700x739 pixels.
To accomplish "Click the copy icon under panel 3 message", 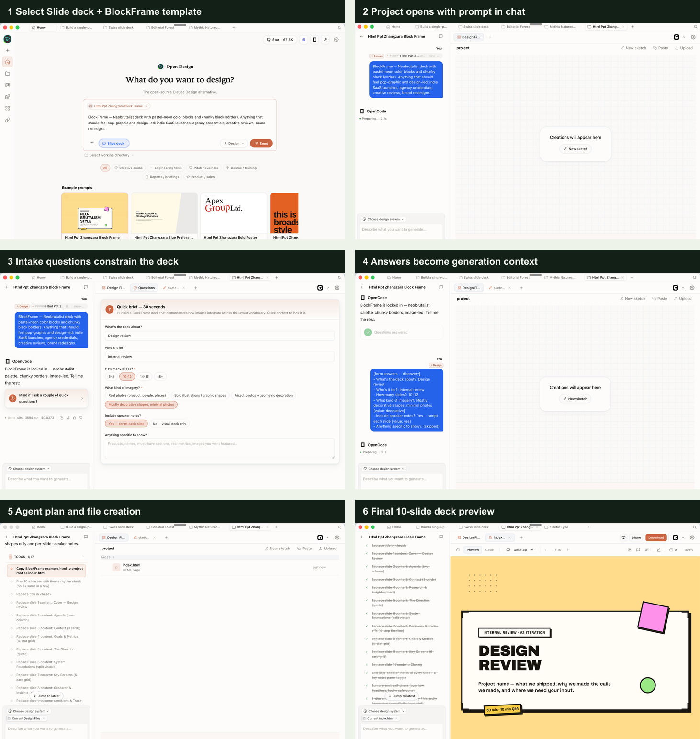I will coord(61,418).
